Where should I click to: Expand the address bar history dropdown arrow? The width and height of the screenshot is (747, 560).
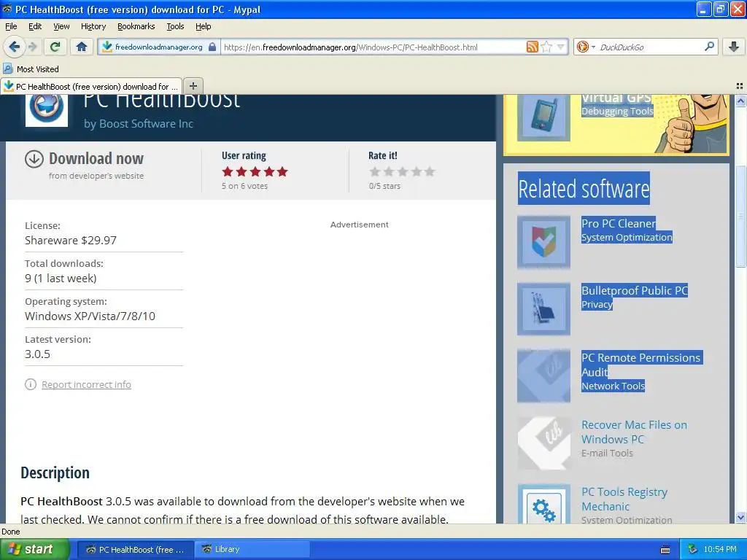(x=561, y=47)
